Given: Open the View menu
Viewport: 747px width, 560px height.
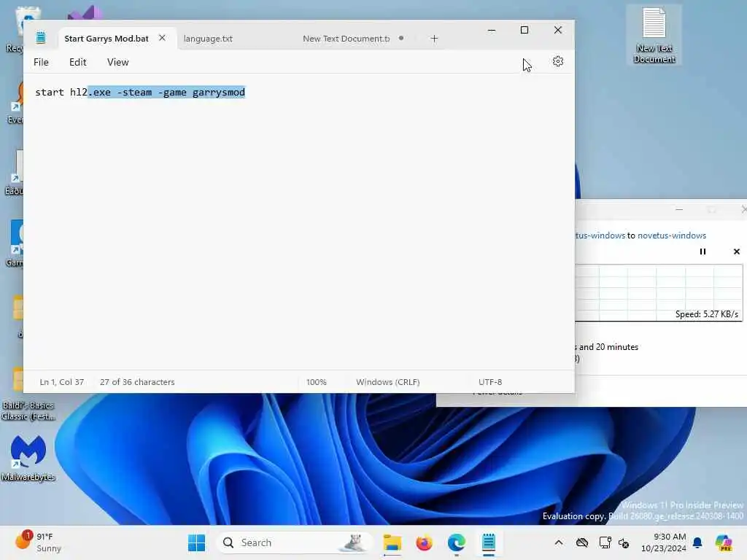Looking at the screenshot, I should tap(117, 63).
